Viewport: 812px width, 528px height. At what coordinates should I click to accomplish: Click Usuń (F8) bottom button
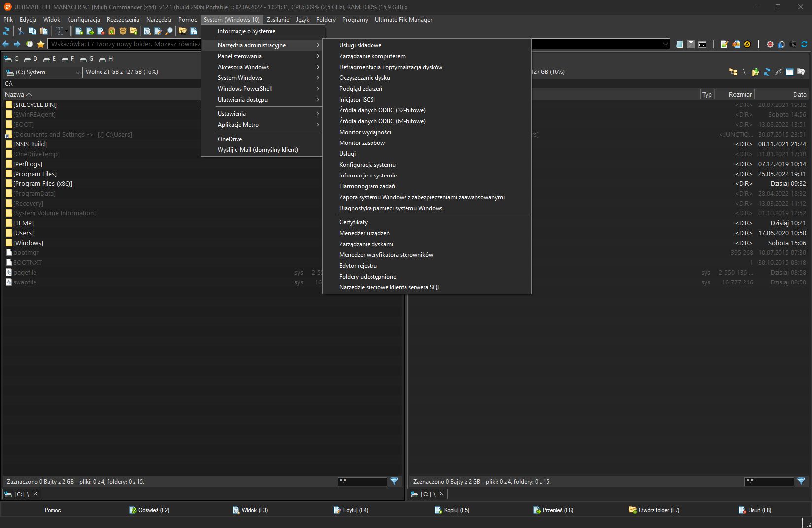[755, 510]
